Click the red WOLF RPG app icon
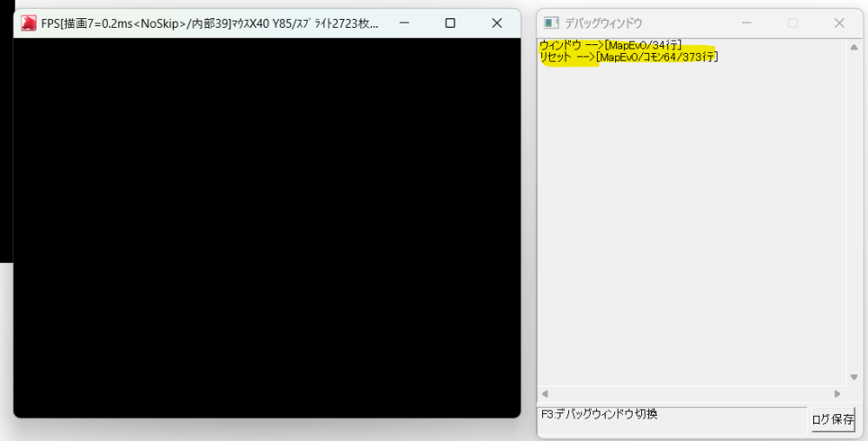 [x=28, y=23]
